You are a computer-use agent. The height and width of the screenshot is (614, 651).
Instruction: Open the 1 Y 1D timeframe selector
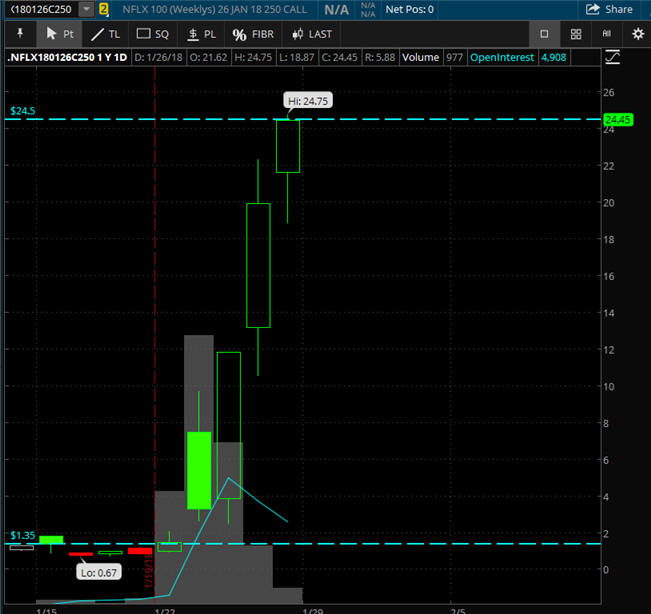pos(106,58)
